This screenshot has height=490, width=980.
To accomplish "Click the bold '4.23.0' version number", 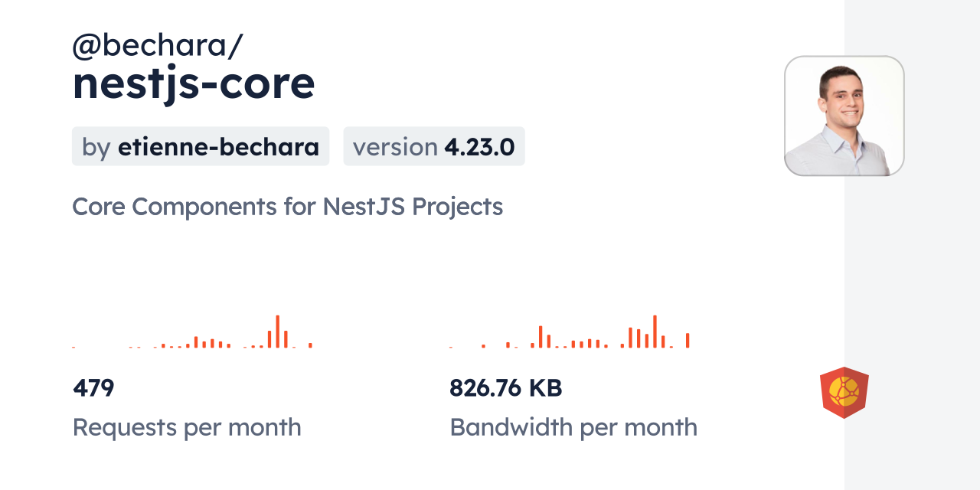I will [x=479, y=146].
